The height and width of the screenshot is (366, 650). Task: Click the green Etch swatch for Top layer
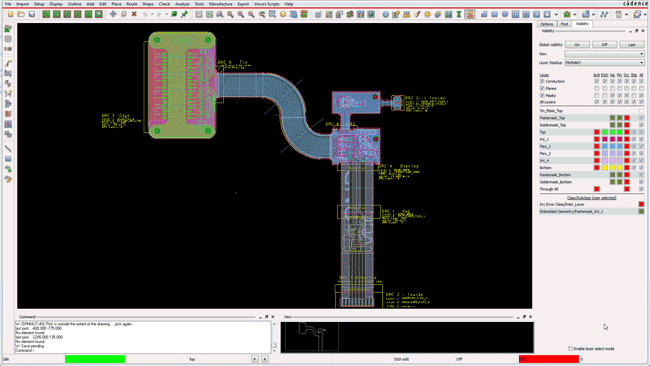(x=605, y=132)
